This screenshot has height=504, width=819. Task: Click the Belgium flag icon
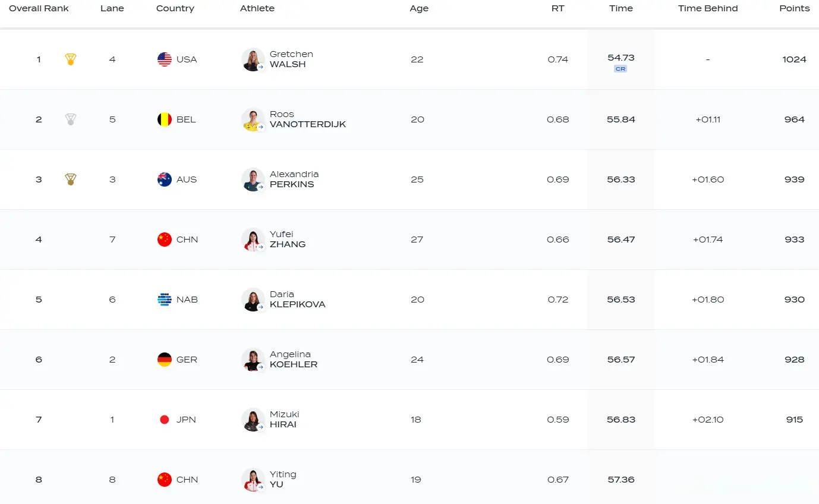pyautogui.click(x=165, y=119)
